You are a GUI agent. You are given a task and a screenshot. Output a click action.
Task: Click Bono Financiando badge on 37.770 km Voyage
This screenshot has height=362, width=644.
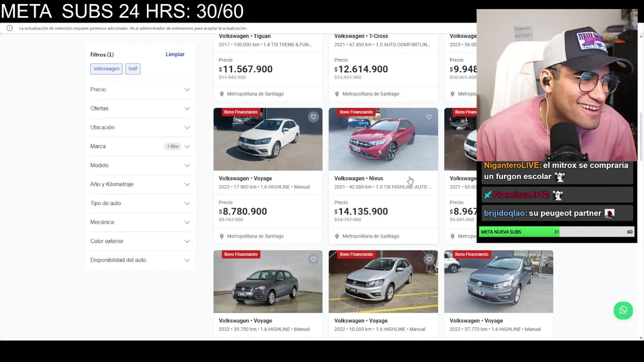[x=471, y=254]
